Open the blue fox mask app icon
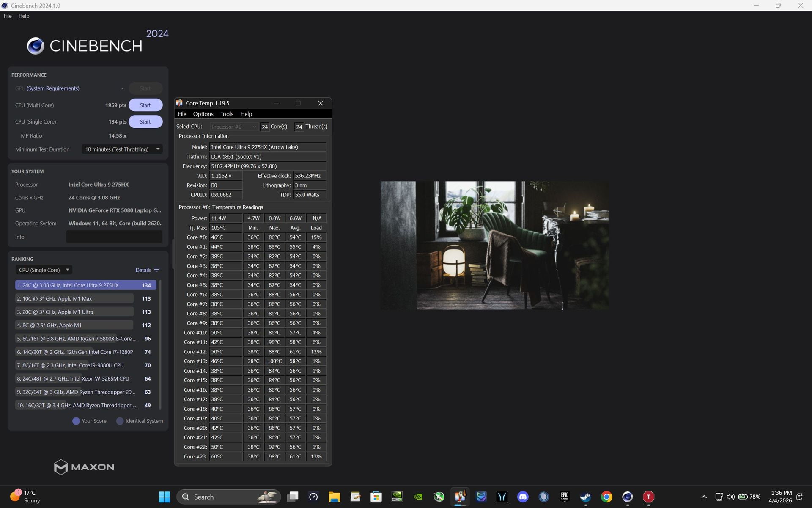This screenshot has height=508, width=812. coord(481,497)
